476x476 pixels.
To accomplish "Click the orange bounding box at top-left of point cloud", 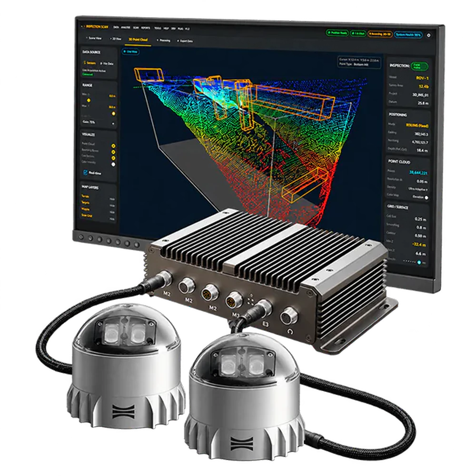I will [149, 75].
